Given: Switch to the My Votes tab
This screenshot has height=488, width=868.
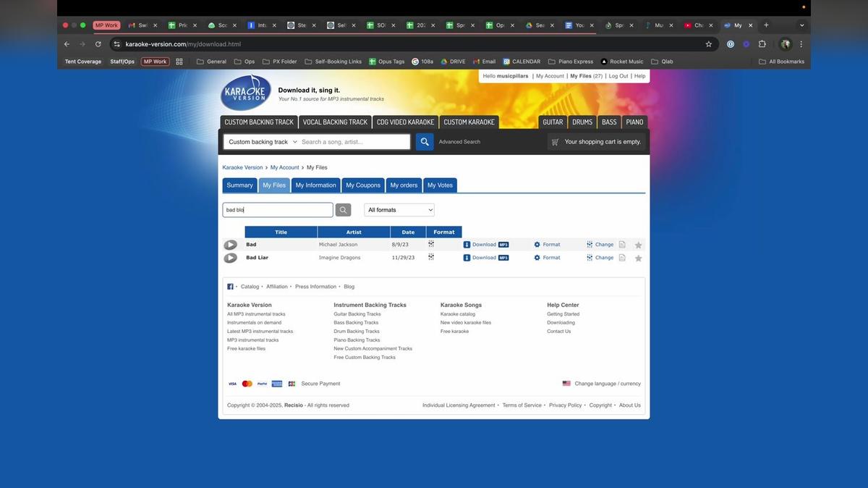Looking at the screenshot, I should (x=440, y=185).
